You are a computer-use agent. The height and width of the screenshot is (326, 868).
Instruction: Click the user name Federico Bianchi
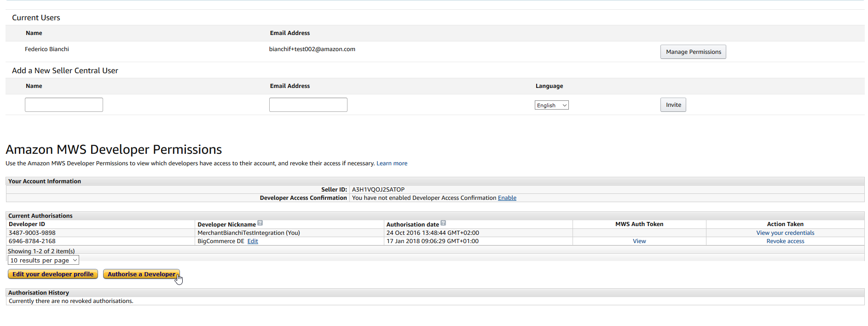(x=47, y=49)
